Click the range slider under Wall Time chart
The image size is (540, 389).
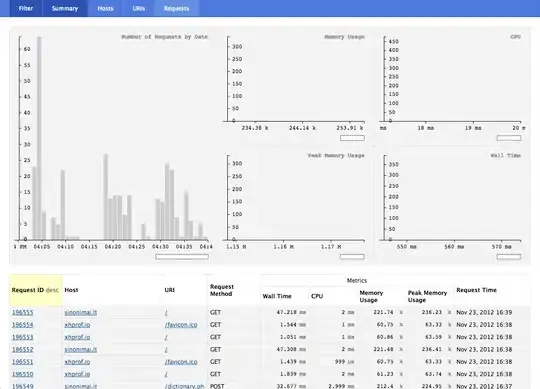pos(509,257)
